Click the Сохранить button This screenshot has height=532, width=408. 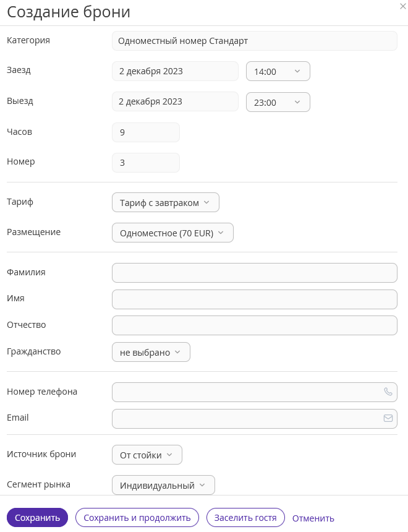tap(37, 518)
